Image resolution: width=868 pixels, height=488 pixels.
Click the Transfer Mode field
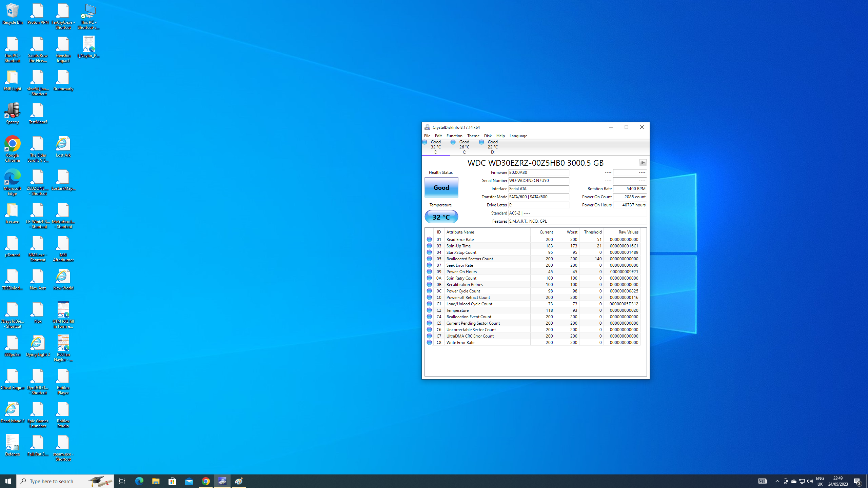coord(539,197)
